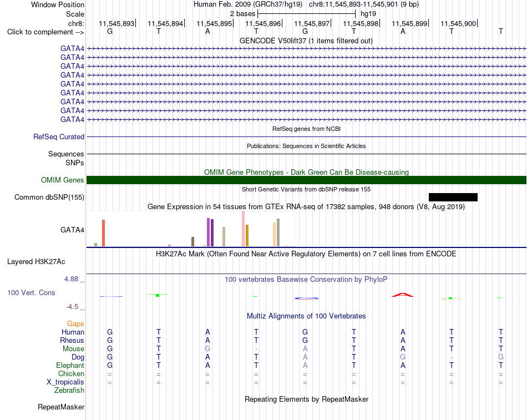Click the hg19 label beside the scale bar
Image resolution: width=527 pixels, height=420 pixels.
click(368, 14)
